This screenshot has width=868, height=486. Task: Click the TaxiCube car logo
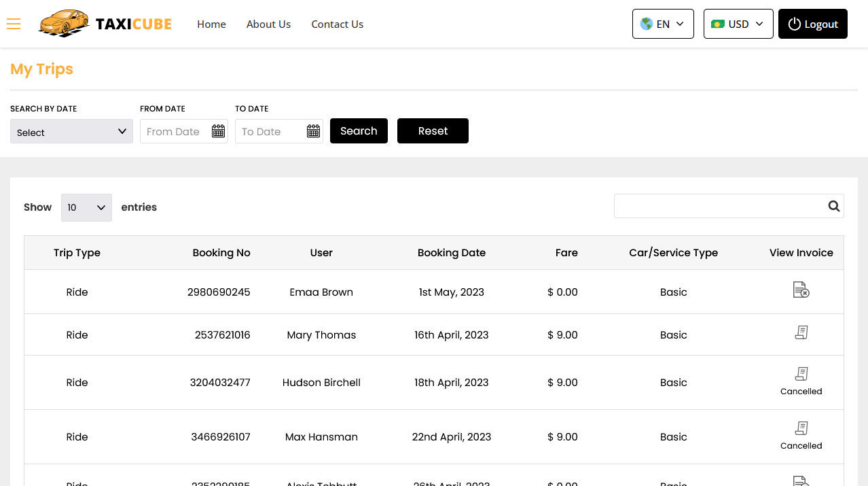click(64, 23)
